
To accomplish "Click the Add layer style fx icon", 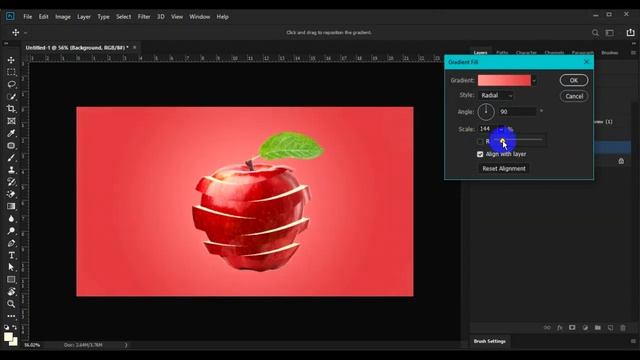I will click(560, 328).
